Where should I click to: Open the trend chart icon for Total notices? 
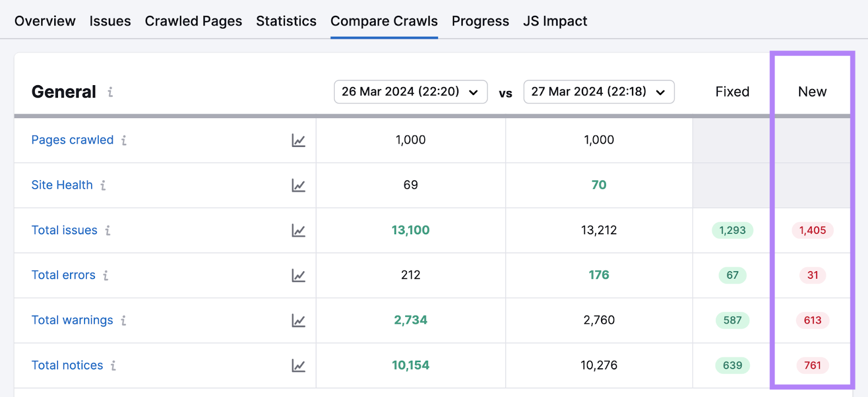(x=298, y=366)
